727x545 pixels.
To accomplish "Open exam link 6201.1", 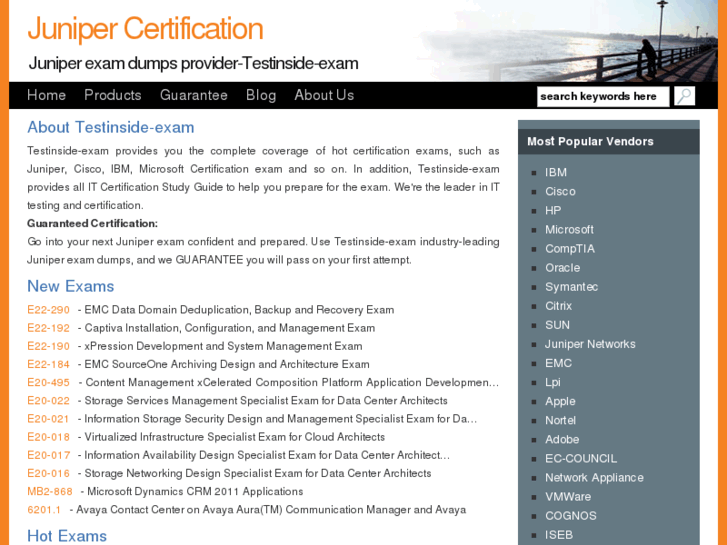I will click(x=44, y=510).
